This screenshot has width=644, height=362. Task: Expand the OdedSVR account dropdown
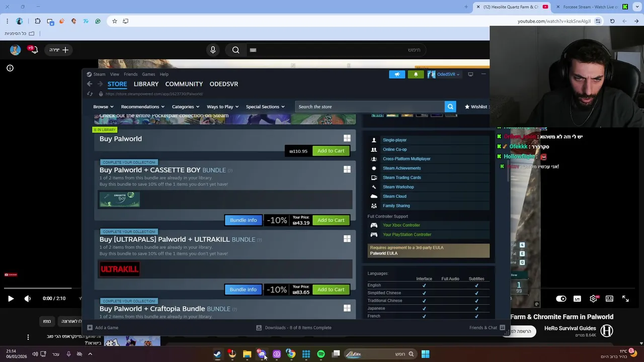[x=444, y=74]
